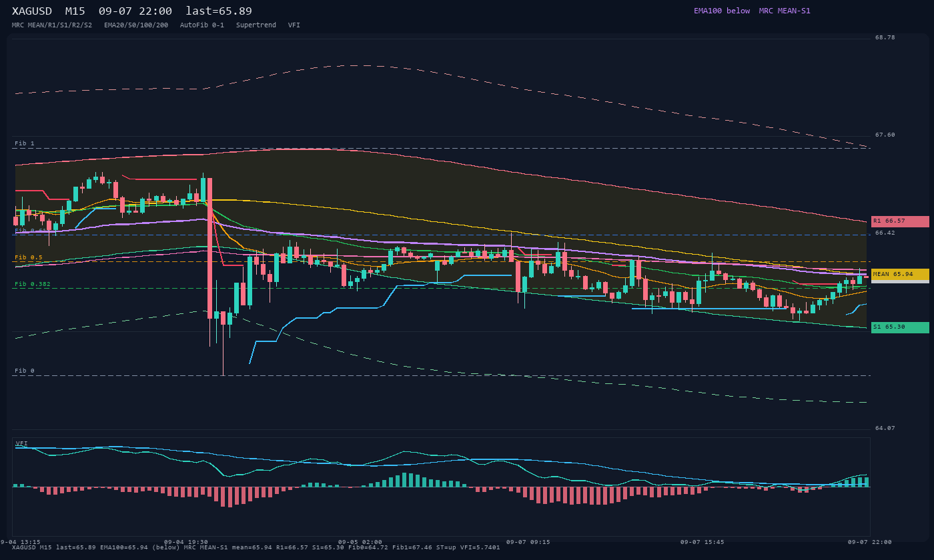Click the 09-04 19:30 time axis label
This screenshot has height=560, width=934.
186,542
